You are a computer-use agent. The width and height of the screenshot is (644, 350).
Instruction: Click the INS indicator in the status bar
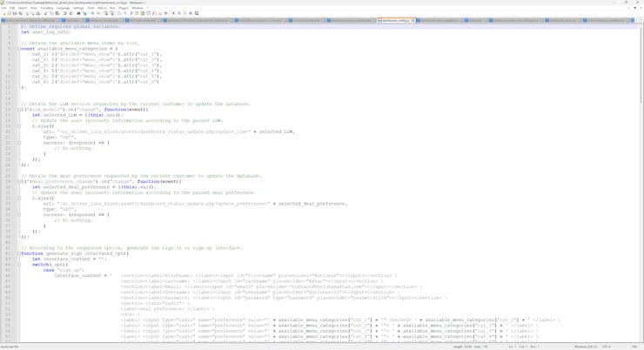pos(634,347)
